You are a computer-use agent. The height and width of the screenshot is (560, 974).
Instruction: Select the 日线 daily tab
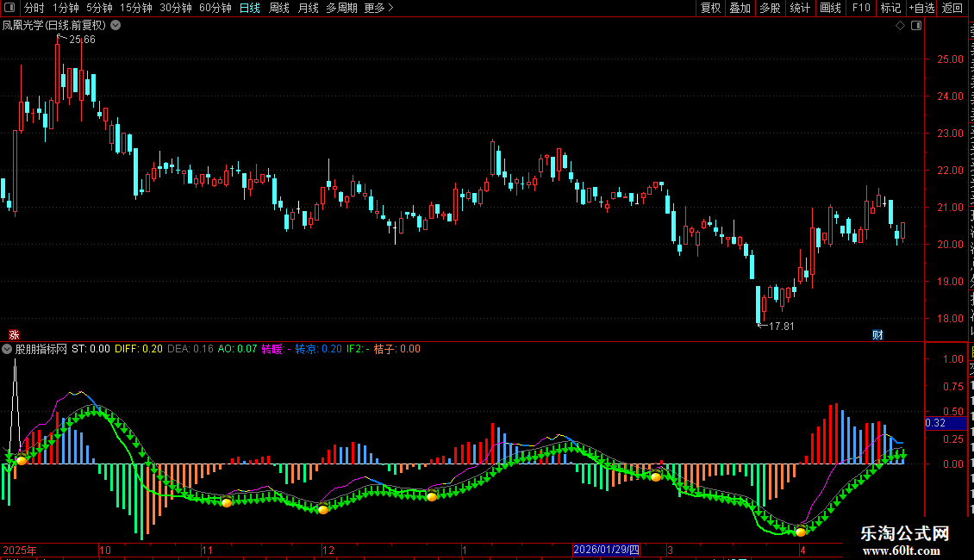(x=250, y=8)
